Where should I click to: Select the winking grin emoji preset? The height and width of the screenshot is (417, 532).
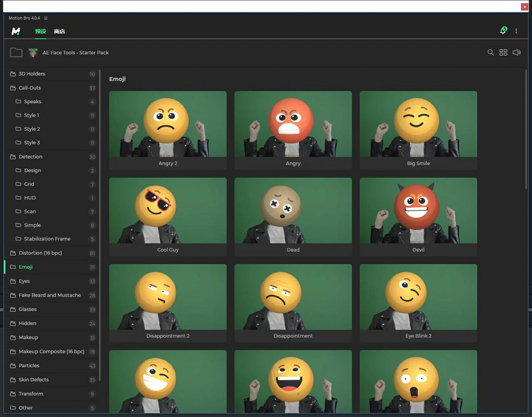tap(168, 382)
